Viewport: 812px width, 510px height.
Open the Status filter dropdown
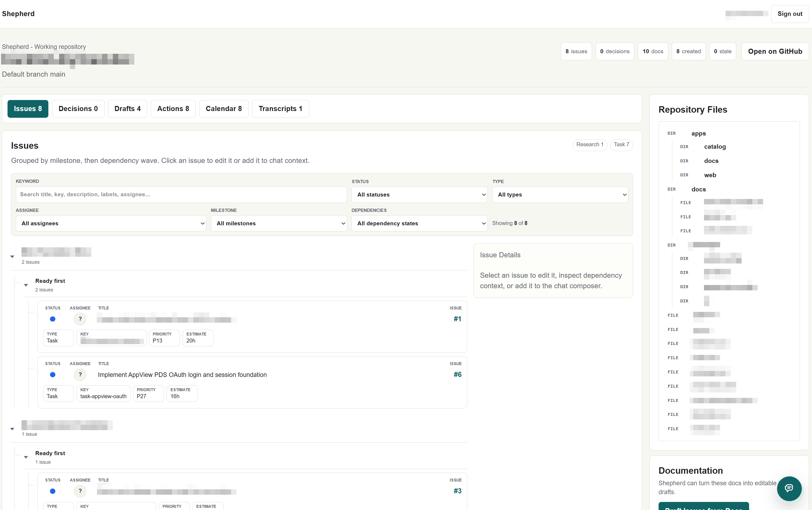click(x=419, y=195)
